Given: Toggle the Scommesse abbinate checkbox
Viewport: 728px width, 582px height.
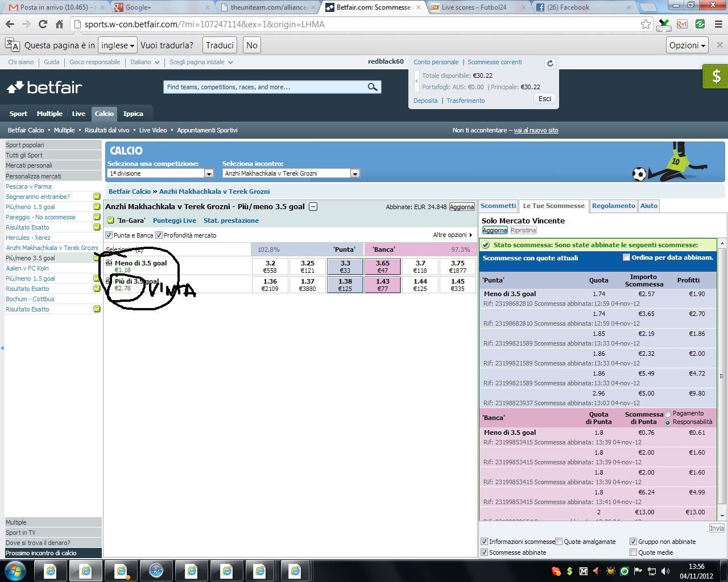Looking at the screenshot, I should click(485, 552).
